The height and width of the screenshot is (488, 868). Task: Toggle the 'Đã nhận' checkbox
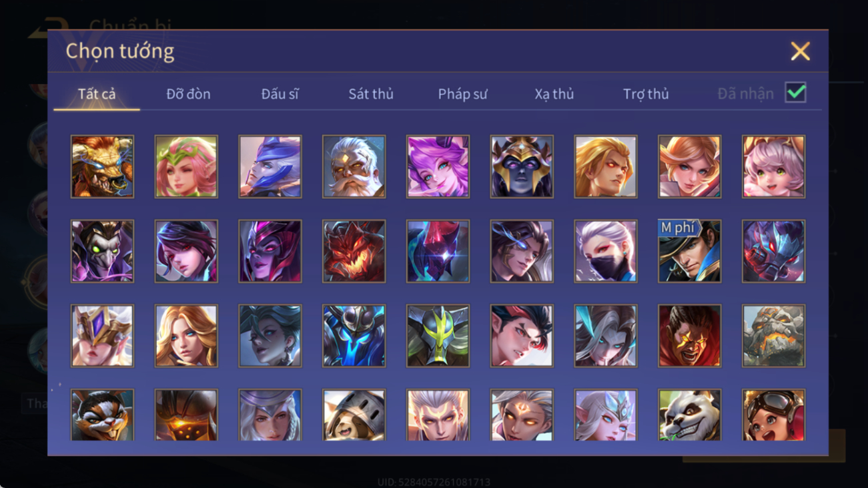click(795, 93)
